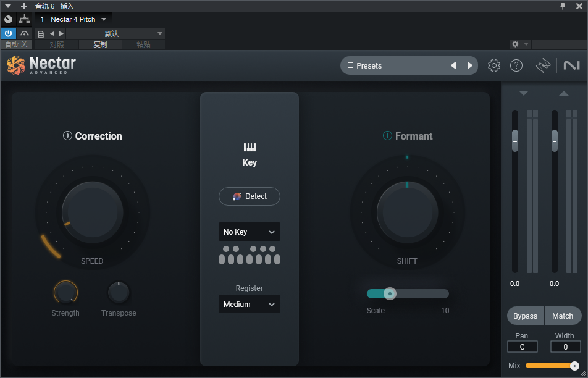Toggle the second black key scale note
Viewport: 588px width, 378px height.
tap(236, 249)
